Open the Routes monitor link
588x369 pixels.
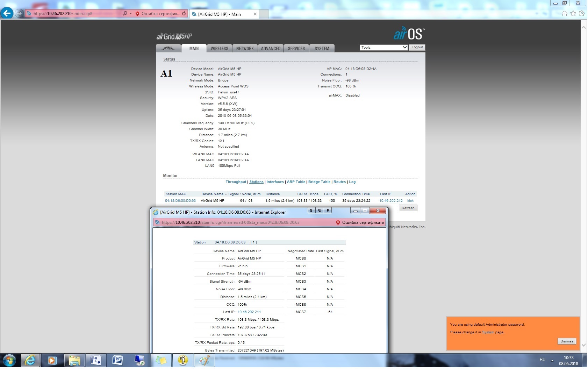339,182
